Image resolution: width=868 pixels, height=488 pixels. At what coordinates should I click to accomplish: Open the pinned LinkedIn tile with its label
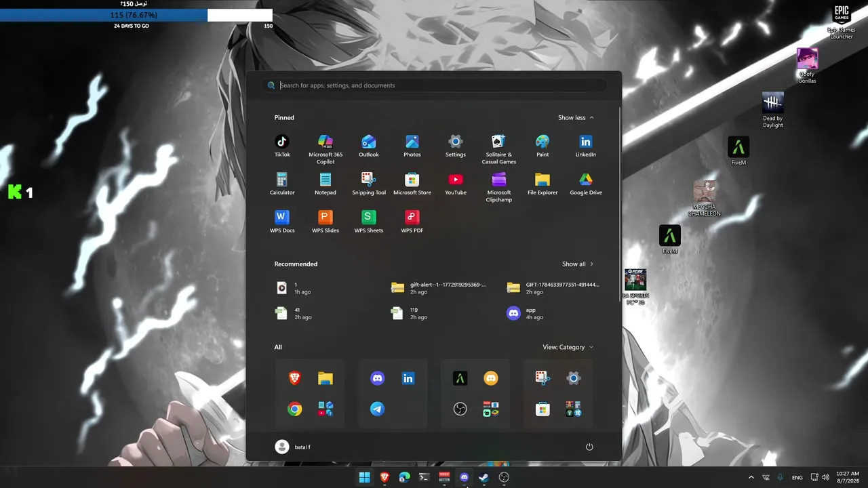click(x=586, y=146)
